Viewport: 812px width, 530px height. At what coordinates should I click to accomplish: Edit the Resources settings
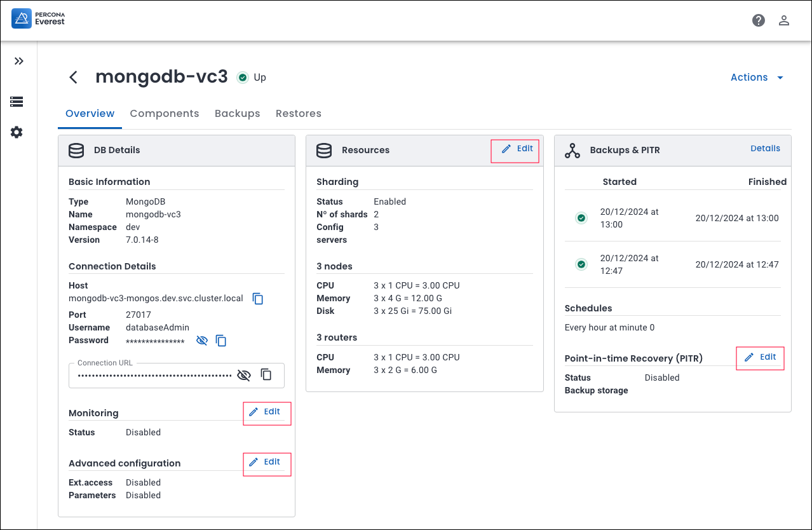click(517, 149)
